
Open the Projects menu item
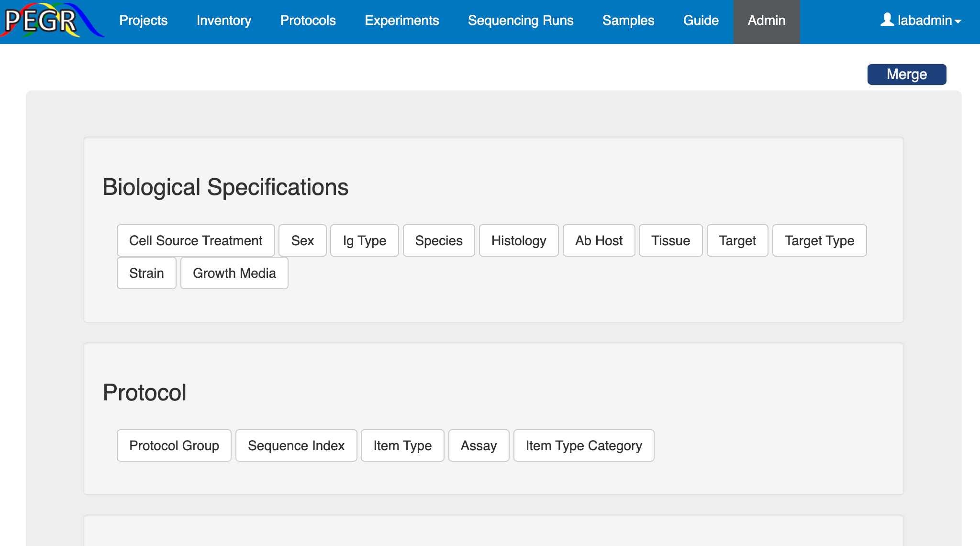click(x=143, y=21)
